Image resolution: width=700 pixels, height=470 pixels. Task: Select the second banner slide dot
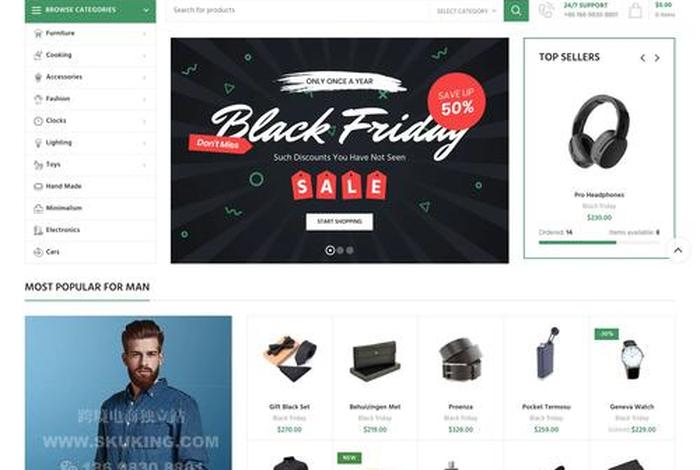pyautogui.click(x=340, y=250)
